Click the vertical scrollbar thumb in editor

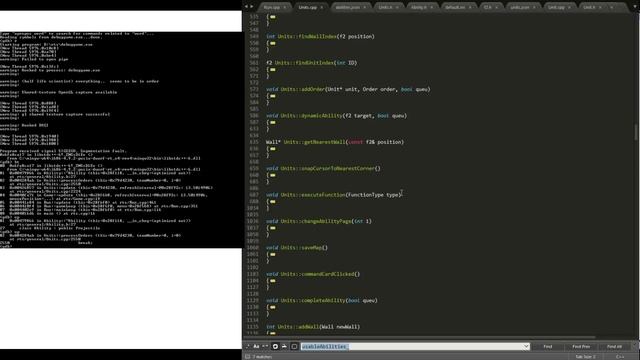(x=636, y=133)
